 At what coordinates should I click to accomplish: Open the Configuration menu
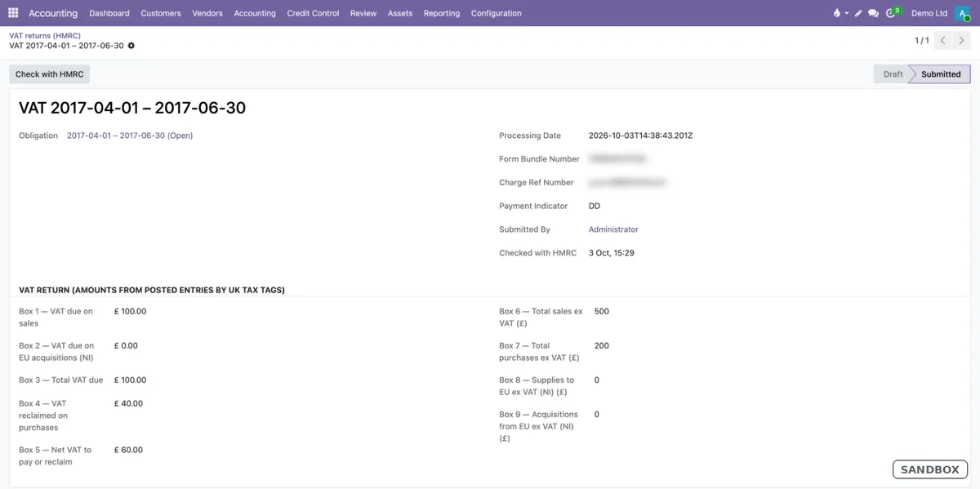coord(497,13)
